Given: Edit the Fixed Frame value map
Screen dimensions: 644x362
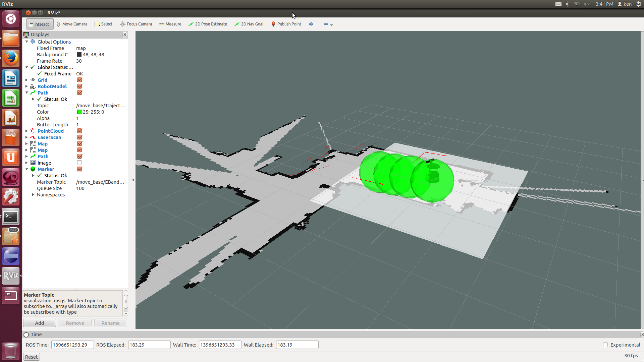Looking at the screenshot, I should click(x=81, y=48).
